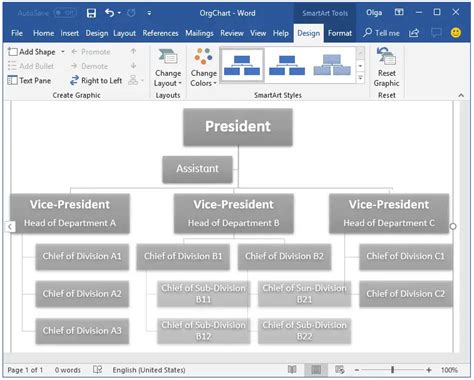Open the Comments icon

[436, 33]
